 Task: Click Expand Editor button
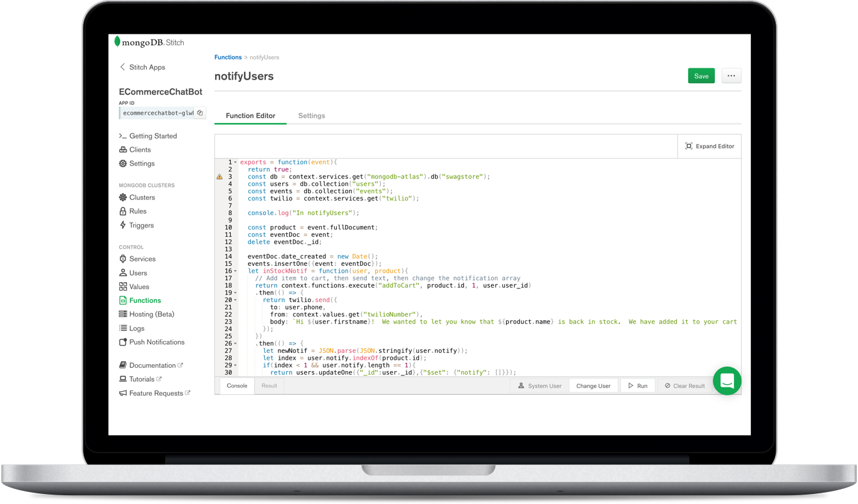coord(709,146)
